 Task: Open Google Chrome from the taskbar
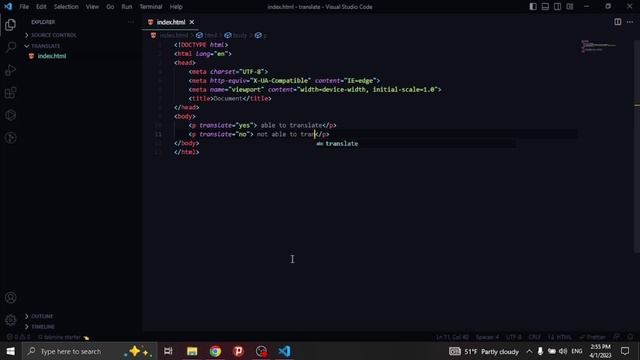(215, 351)
